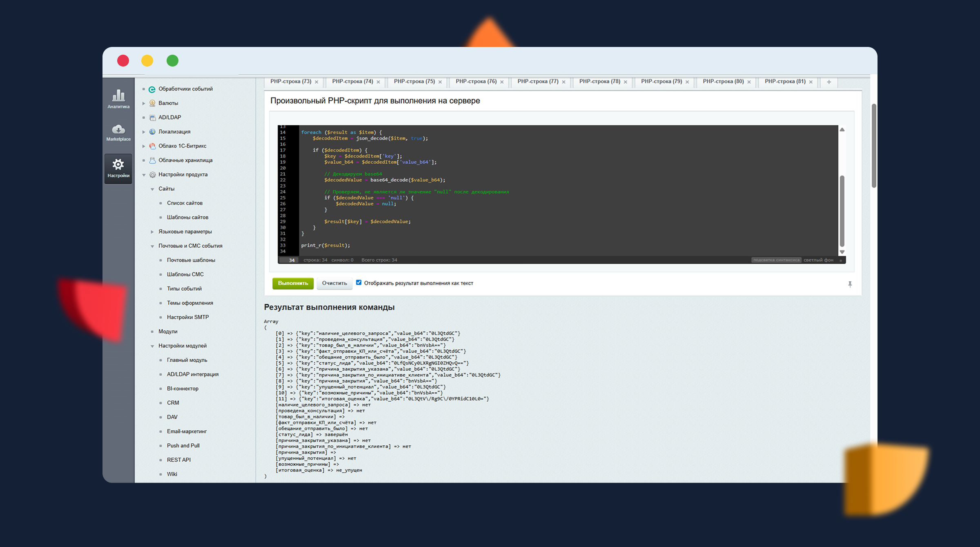The width and height of the screenshot is (980, 547).
Task: Expand the Локализация tree node
Action: pyautogui.click(x=144, y=132)
